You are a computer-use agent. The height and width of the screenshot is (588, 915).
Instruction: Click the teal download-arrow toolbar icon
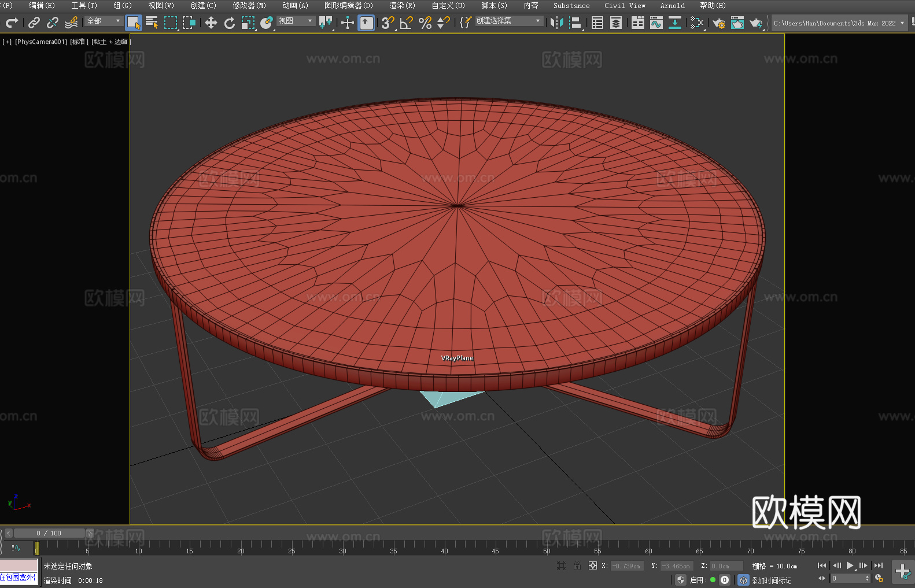[x=675, y=23]
